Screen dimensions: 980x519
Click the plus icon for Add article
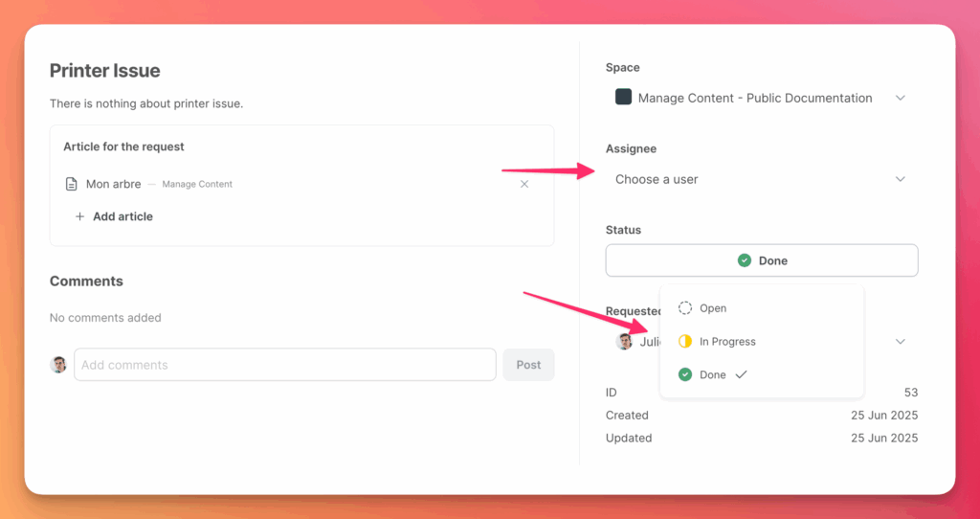click(79, 216)
